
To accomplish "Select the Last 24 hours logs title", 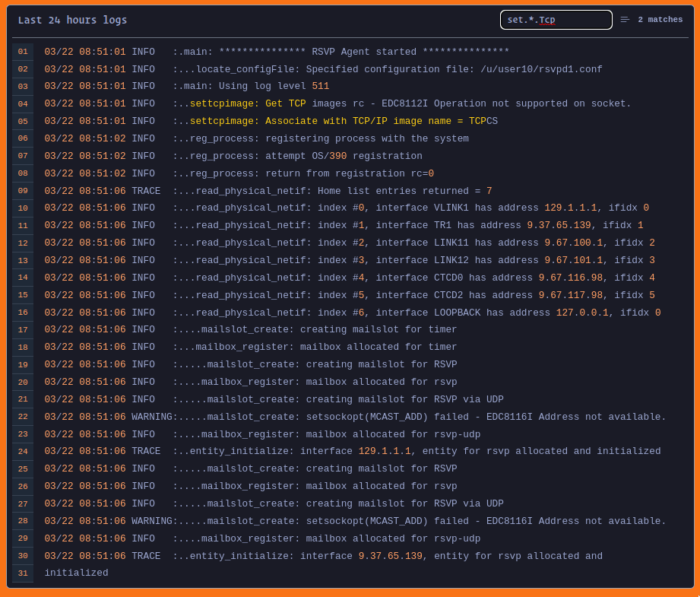I will (72, 20).
